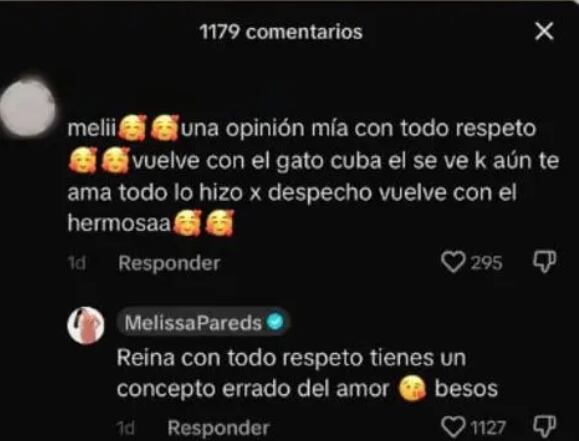
Task: Dislike the 'melii' comment with thumbs-down
Action: pyautogui.click(x=544, y=262)
